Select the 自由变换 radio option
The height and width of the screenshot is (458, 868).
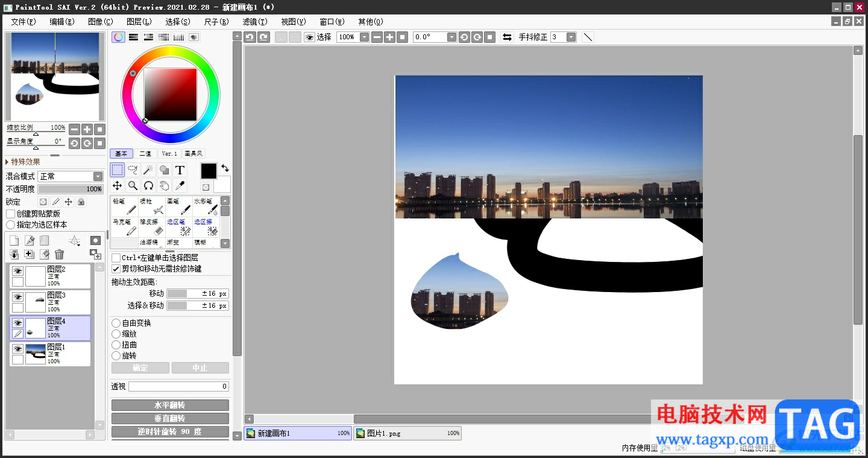pos(116,323)
